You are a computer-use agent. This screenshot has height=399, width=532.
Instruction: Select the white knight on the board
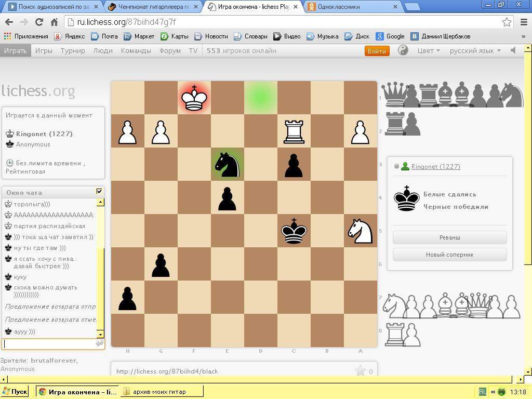coord(360,231)
